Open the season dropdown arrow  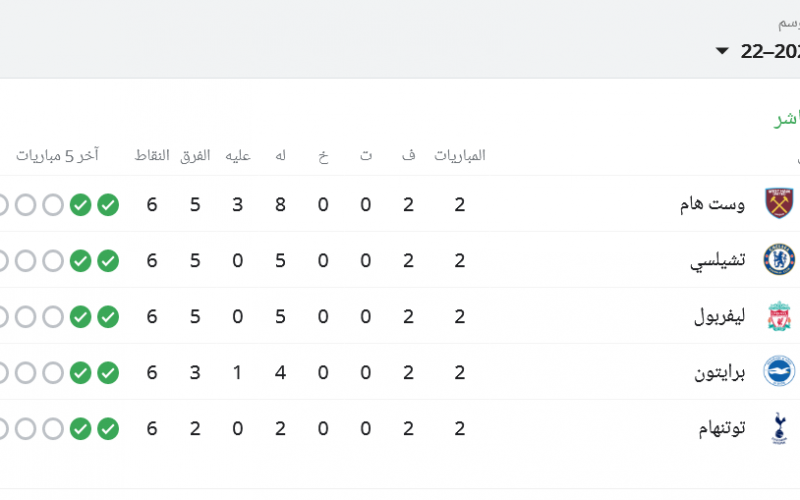(722, 51)
